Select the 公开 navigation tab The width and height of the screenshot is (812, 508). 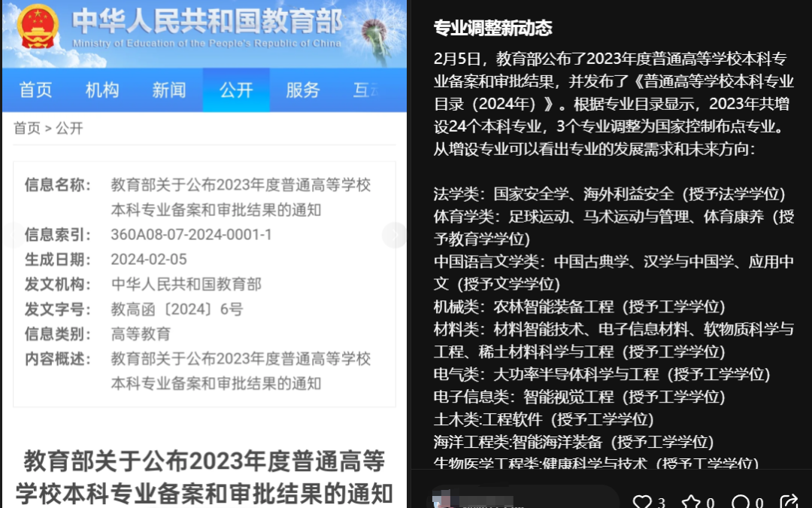(x=236, y=90)
